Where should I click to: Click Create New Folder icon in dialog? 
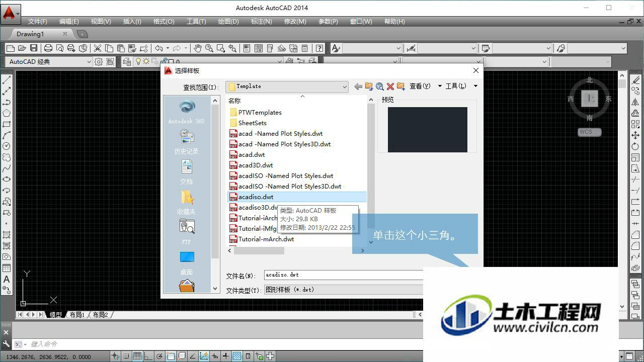click(x=401, y=86)
